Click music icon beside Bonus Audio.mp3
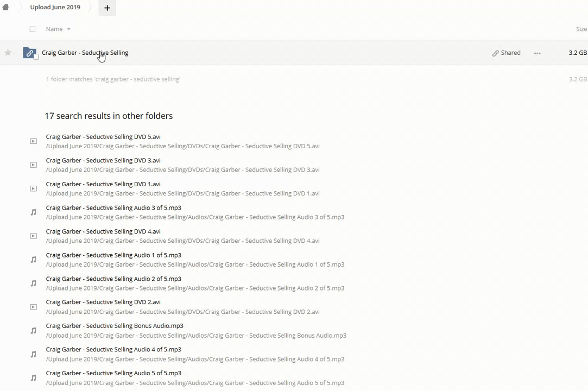588x391 pixels. [x=33, y=331]
